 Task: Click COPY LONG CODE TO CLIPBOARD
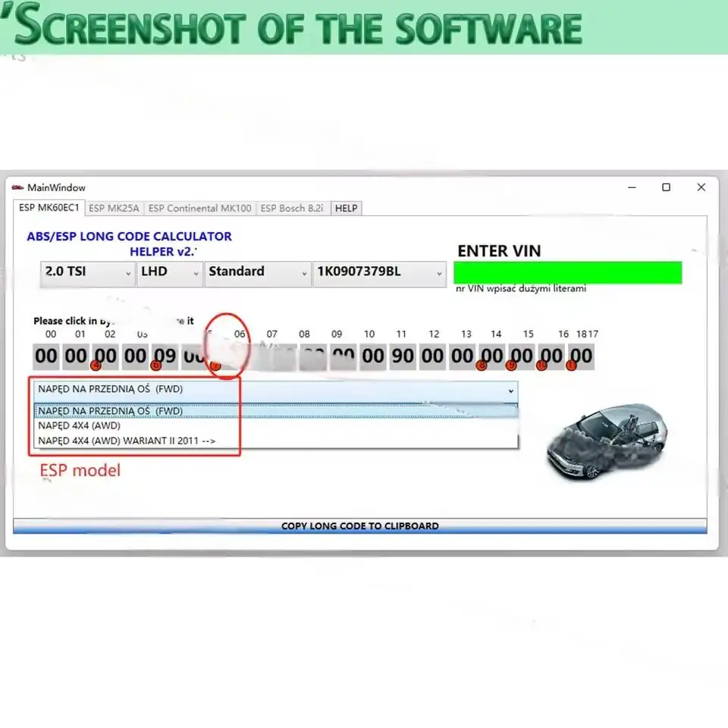[x=360, y=526]
